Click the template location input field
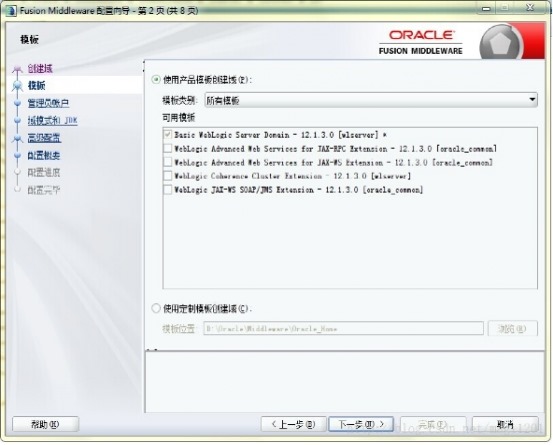 (343, 328)
